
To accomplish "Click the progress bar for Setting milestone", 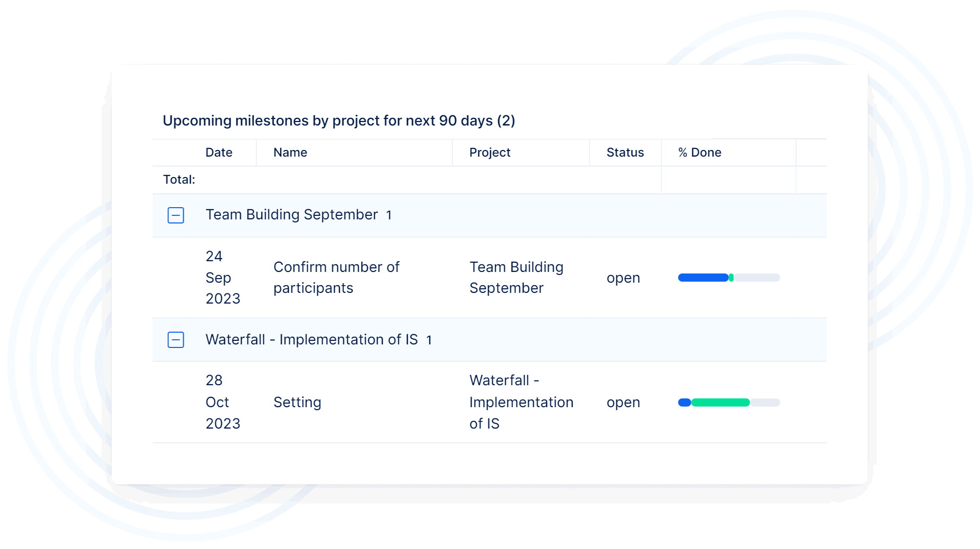I will coord(728,403).
